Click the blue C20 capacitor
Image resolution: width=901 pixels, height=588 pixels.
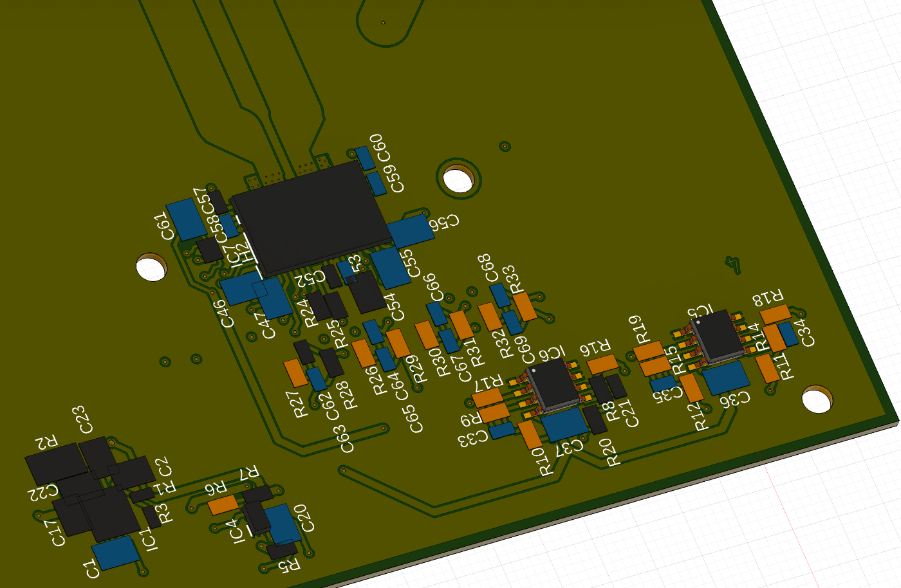(x=283, y=523)
